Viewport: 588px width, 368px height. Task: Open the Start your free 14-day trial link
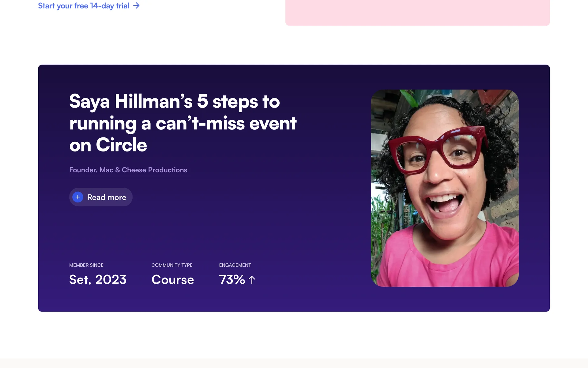tap(84, 6)
